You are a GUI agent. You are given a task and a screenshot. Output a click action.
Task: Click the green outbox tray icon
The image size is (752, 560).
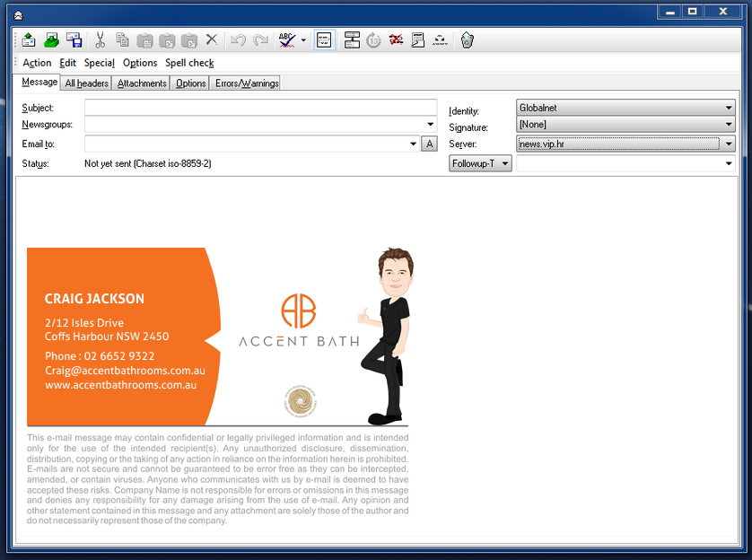pyautogui.click(x=51, y=39)
